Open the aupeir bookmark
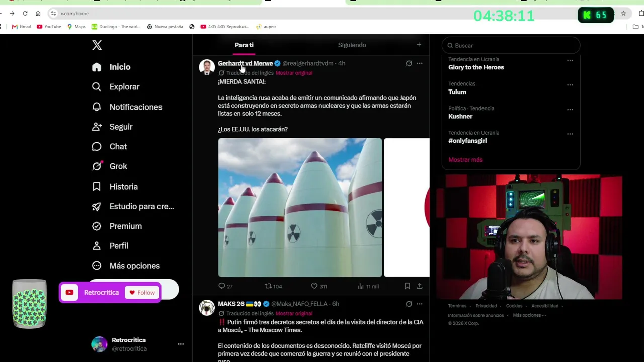This screenshot has width=644, height=362. tap(266, 27)
